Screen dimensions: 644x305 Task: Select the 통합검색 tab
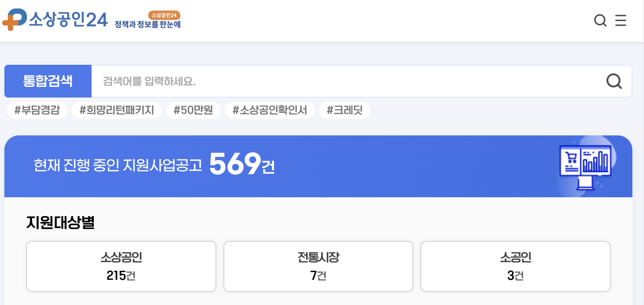(x=48, y=81)
